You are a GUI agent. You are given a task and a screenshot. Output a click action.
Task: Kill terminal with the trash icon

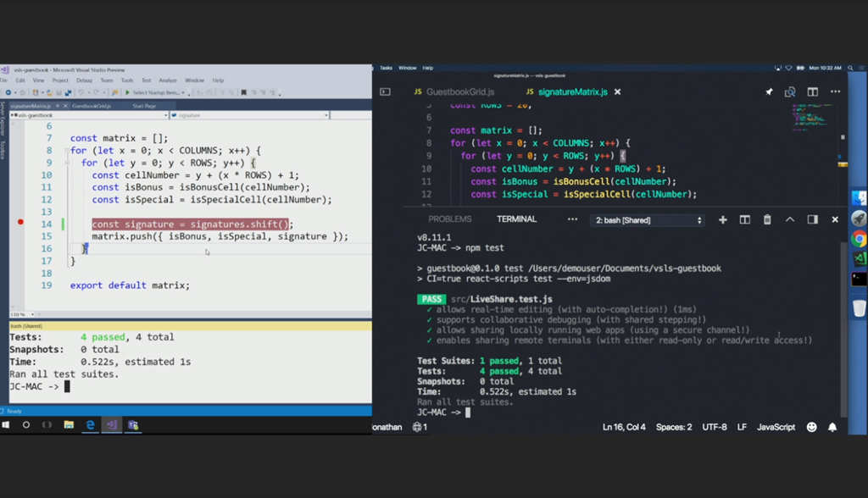[x=767, y=219]
